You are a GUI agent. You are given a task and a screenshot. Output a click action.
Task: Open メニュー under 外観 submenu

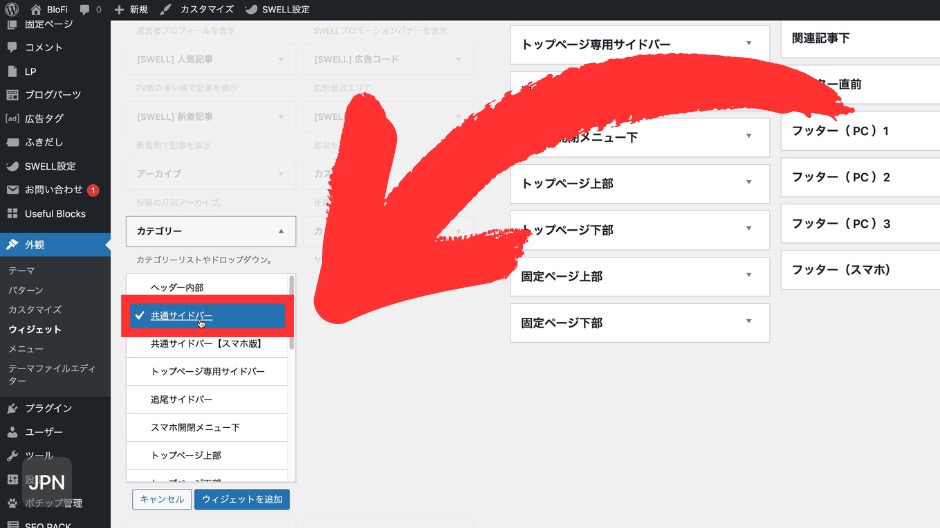26,349
